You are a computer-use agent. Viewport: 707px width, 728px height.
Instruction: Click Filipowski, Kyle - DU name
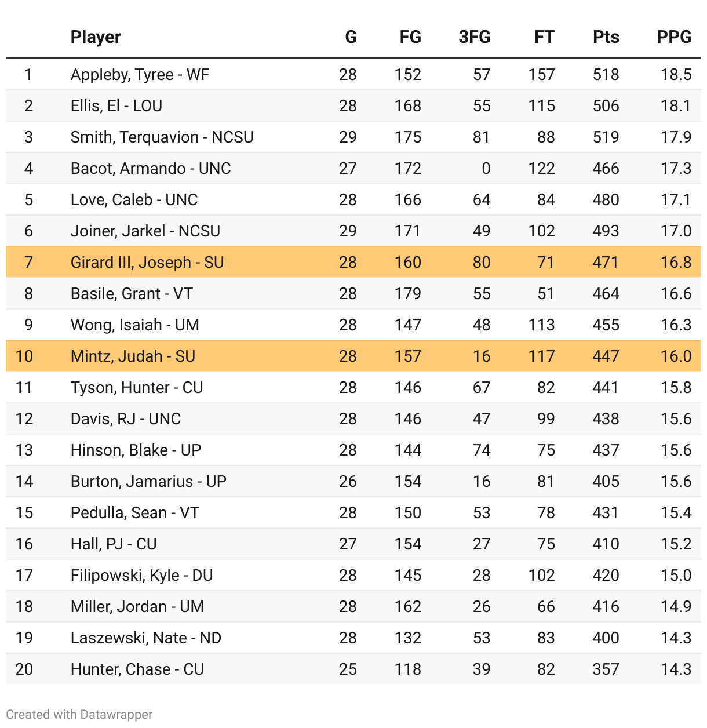pyautogui.click(x=142, y=576)
